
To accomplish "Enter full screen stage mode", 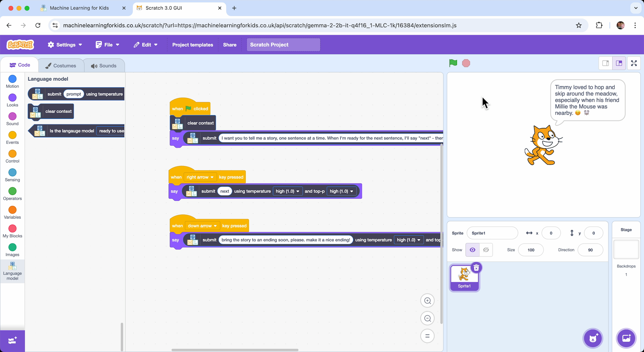I will [x=634, y=63].
